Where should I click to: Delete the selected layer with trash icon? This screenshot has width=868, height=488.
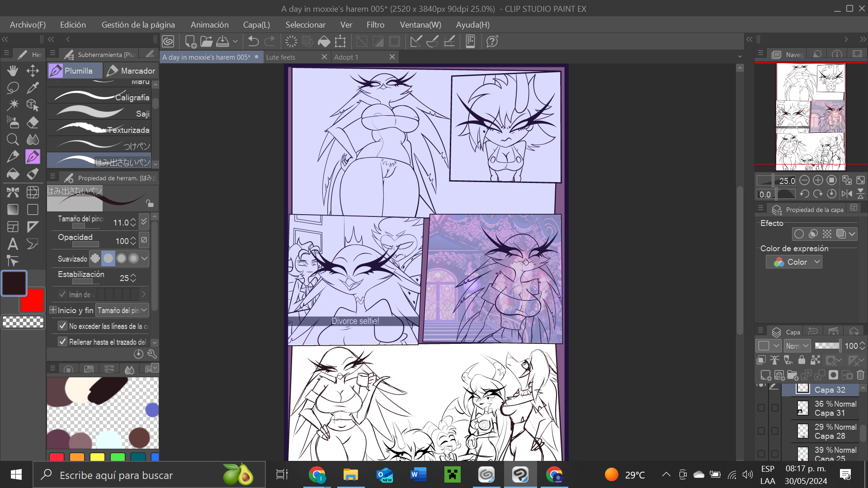click(860, 375)
